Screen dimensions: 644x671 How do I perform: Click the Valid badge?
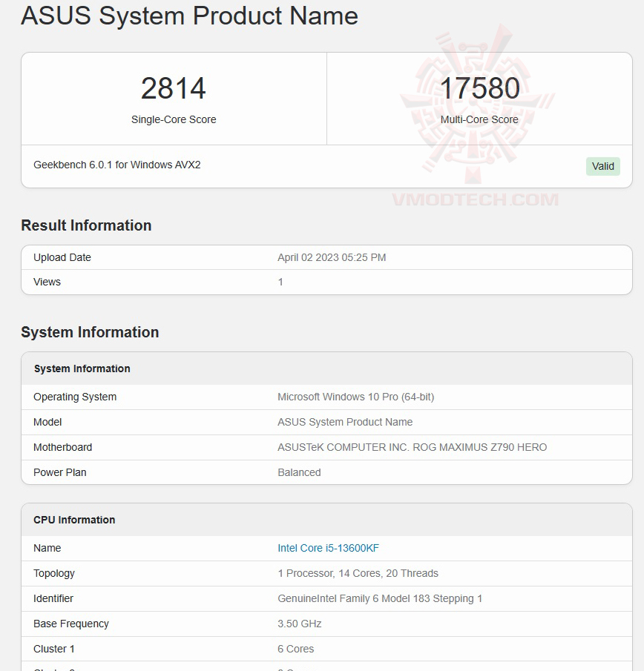coord(602,166)
